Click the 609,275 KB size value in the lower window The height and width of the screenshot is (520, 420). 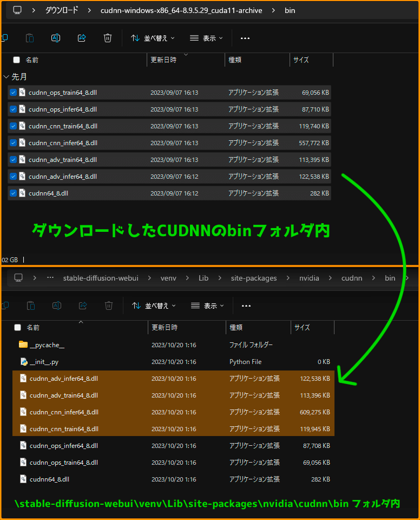tap(315, 412)
